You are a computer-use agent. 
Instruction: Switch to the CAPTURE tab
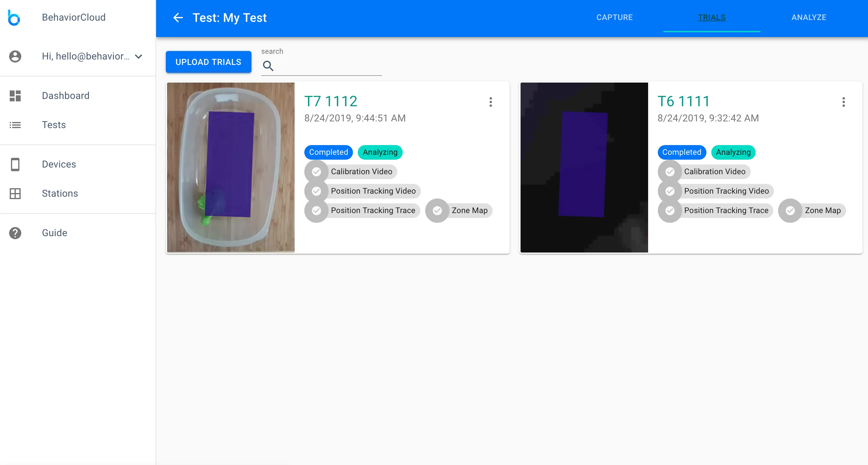(x=614, y=18)
